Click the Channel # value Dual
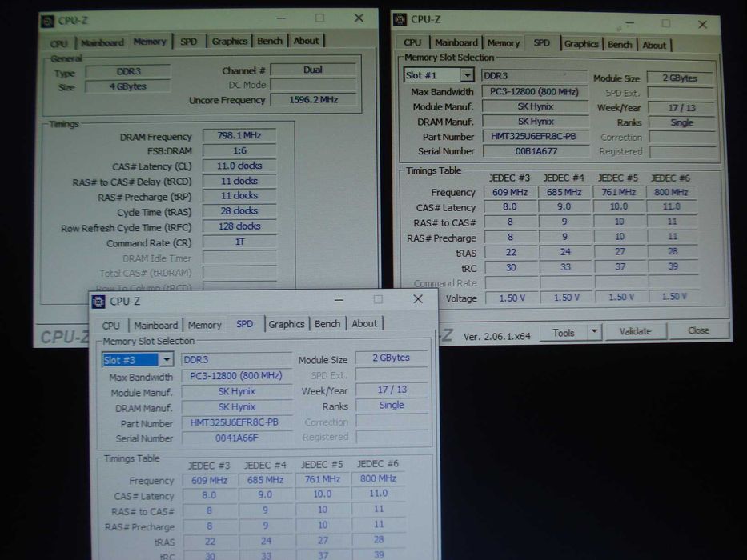This screenshot has height=560, width=747. pyautogui.click(x=313, y=70)
